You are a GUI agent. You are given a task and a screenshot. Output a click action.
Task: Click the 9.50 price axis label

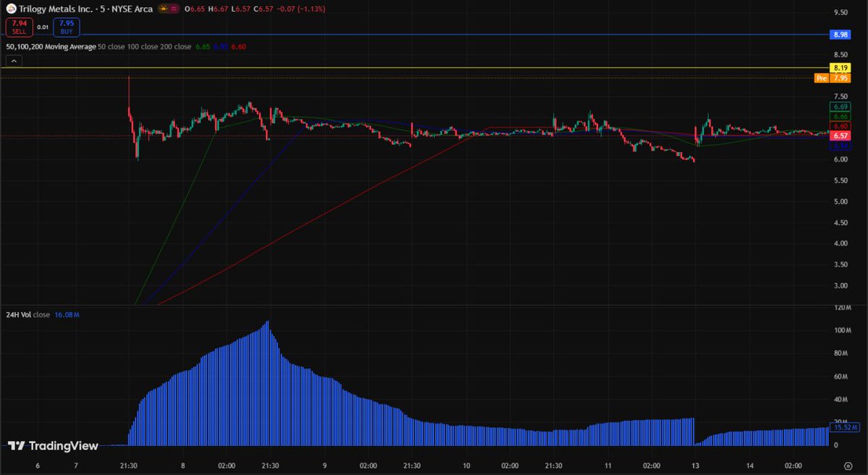(841, 13)
